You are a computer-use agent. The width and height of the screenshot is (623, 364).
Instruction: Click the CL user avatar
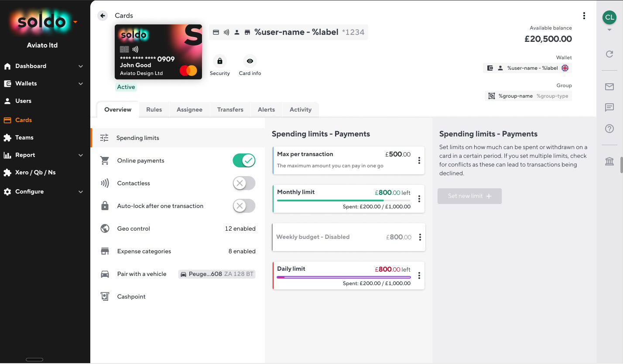(x=609, y=17)
